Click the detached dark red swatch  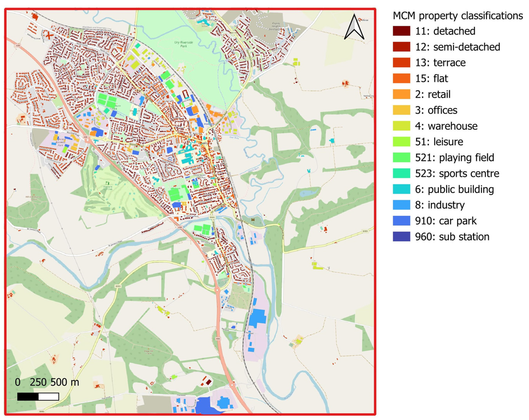point(401,31)
